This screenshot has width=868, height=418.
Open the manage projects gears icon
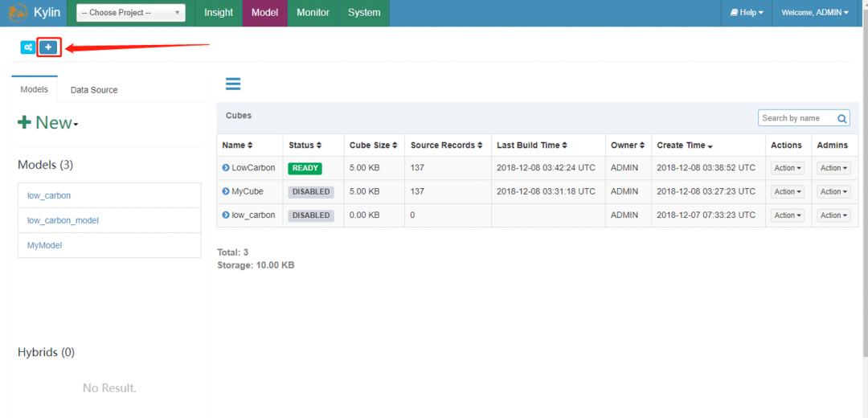(x=27, y=47)
